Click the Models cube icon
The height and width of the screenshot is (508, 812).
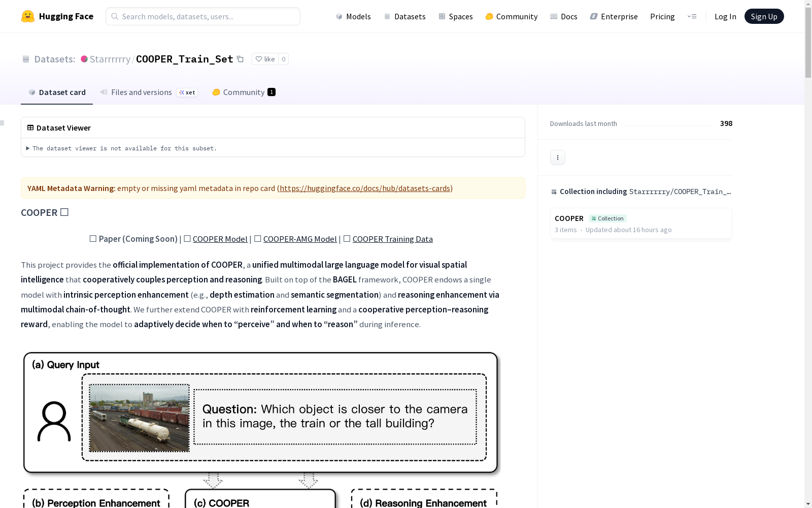(x=339, y=16)
